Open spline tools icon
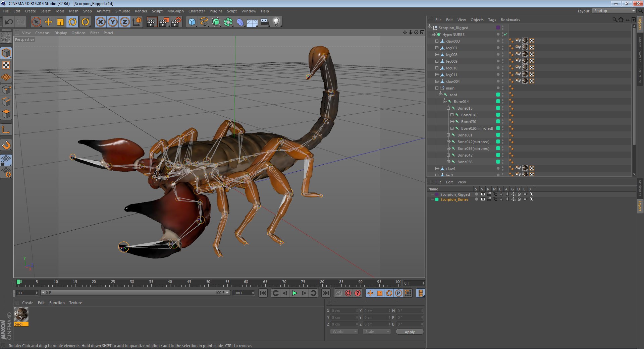Image resolution: width=644 pixels, height=349 pixels. click(x=204, y=22)
